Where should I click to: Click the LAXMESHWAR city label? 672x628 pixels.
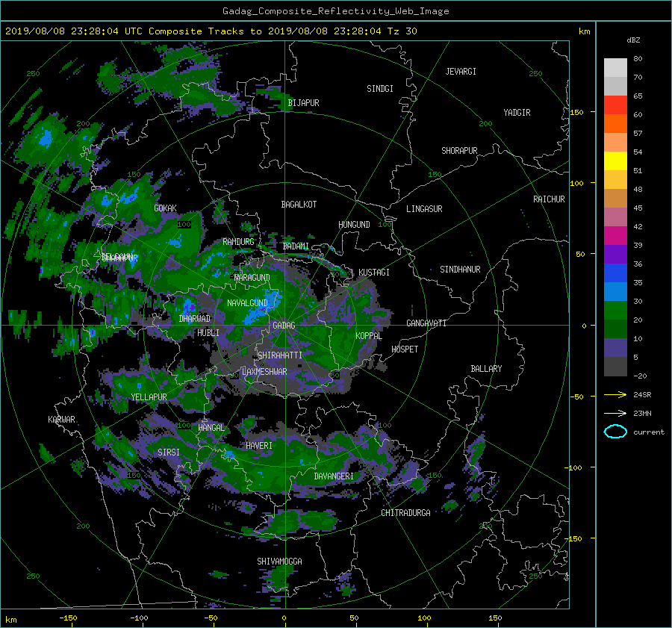264,372
